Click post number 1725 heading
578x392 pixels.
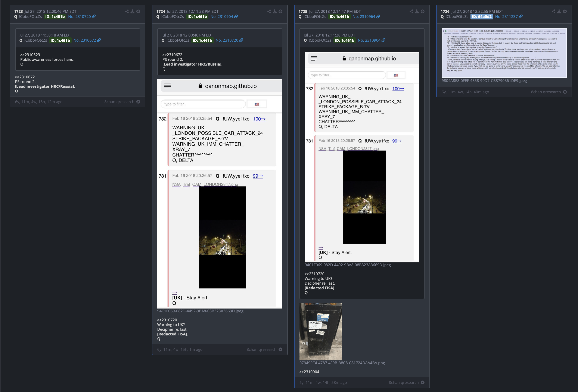[x=303, y=12]
